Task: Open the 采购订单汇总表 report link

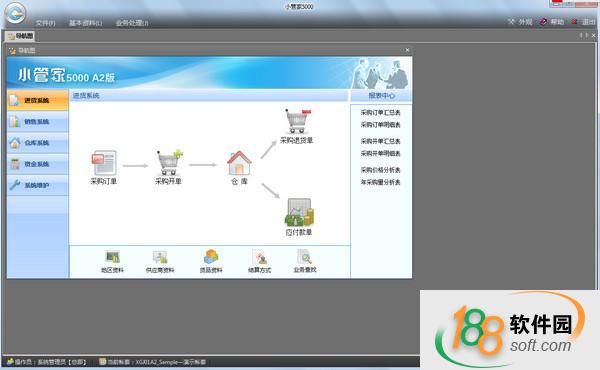Action: coord(380,112)
